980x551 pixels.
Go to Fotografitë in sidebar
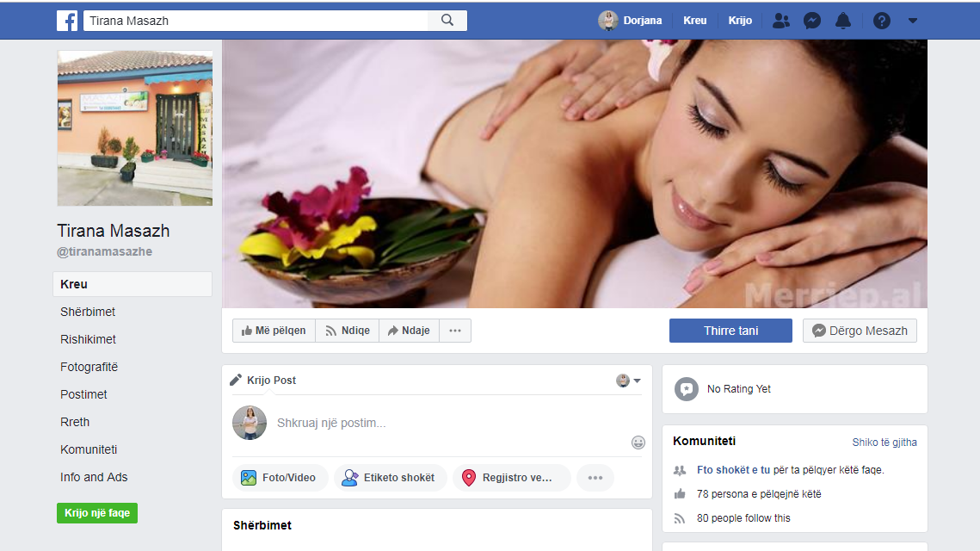pyautogui.click(x=89, y=367)
